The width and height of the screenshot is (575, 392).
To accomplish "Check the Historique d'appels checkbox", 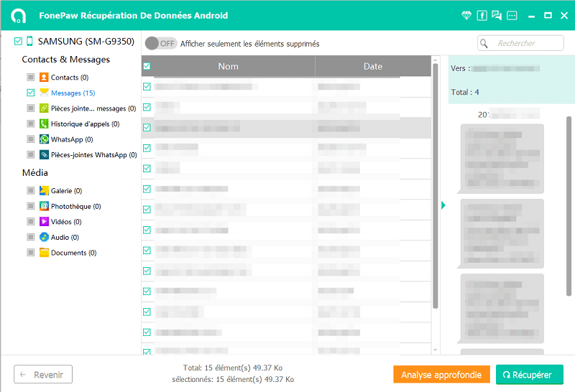I will (31, 123).
